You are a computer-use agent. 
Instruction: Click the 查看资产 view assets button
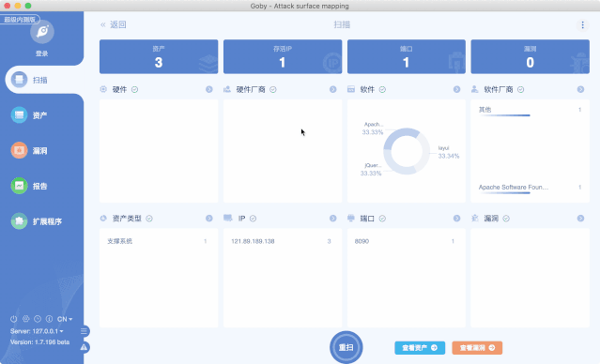point(420,347)
